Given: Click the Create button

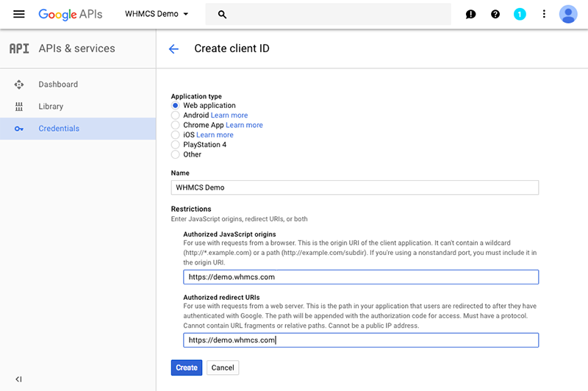Looking at the screenshot, I should click(x=187, y=367).
